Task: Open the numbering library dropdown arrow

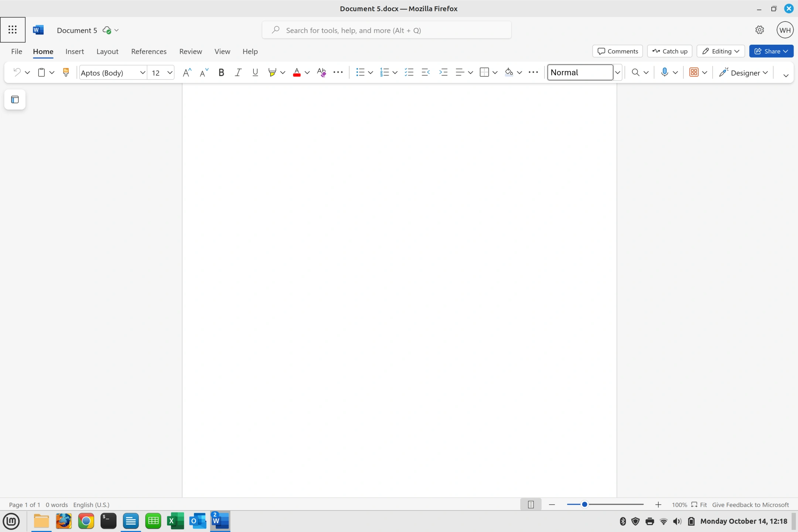Action: (395, 72)
